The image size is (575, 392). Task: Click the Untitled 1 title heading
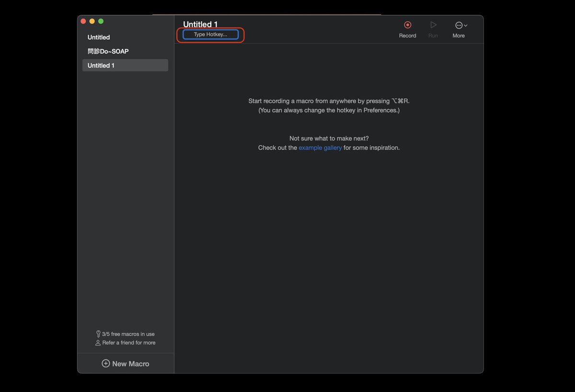coord(200,24)
